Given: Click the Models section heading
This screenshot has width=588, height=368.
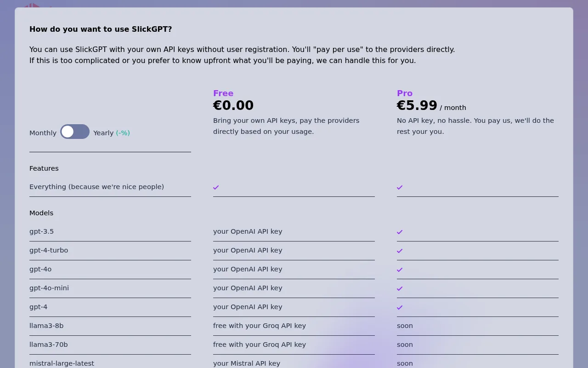Looking at the screenshot, I should click(x=41, y=213).
